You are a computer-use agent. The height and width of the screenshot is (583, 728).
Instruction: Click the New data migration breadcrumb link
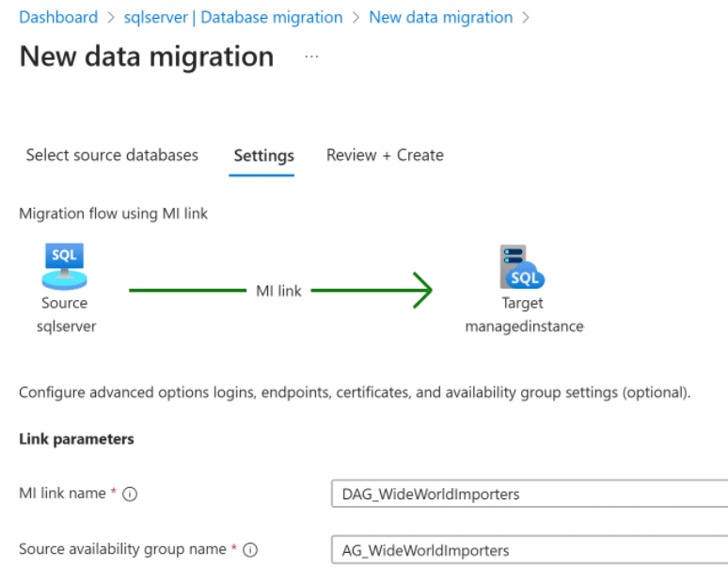click(x=441, y=18)
